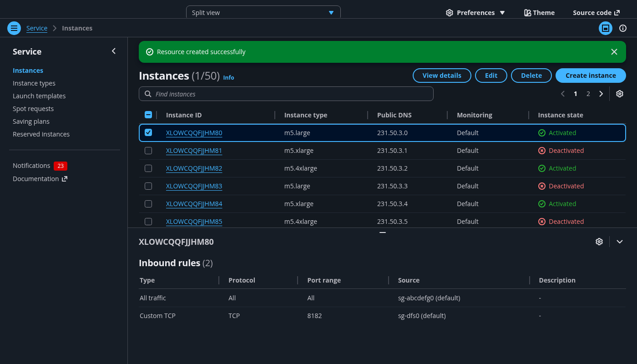
Task: Click the Create instance button
Action: click(x=590, y=76)
